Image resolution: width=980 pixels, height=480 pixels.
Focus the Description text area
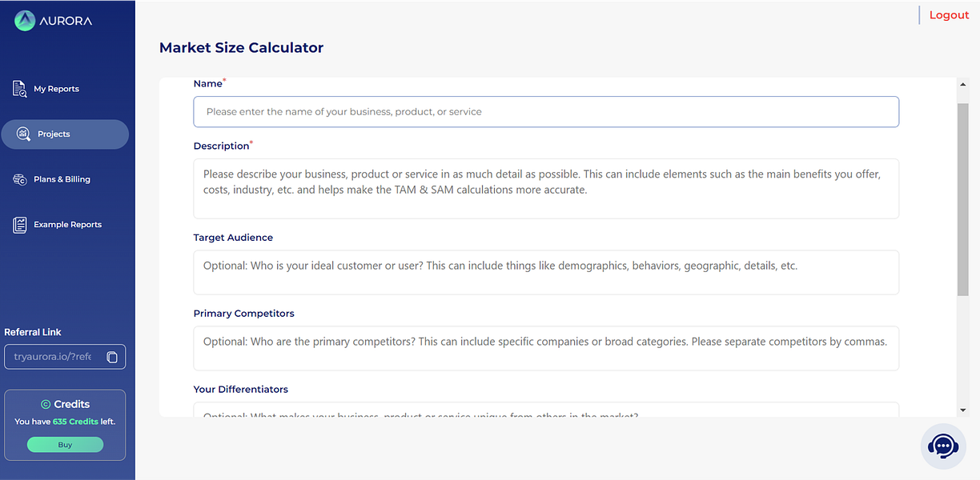pos(545,188)
